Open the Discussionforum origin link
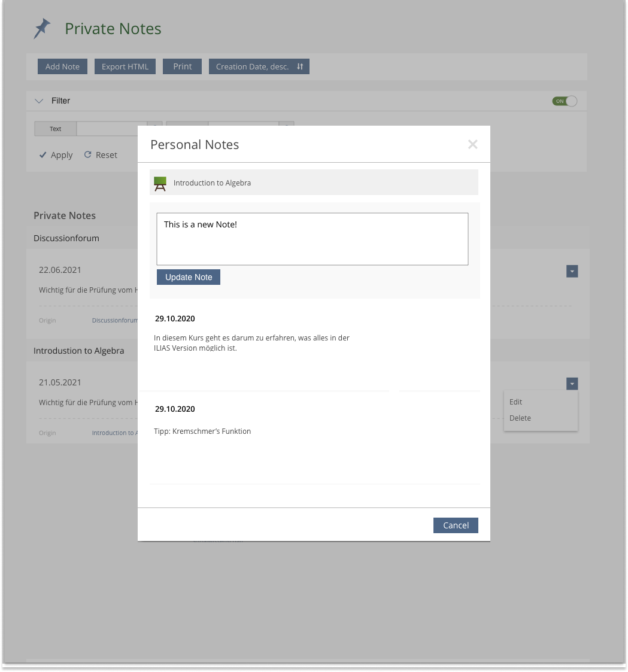The height and width of the screenshot is (672, 628). pos(114,321)
